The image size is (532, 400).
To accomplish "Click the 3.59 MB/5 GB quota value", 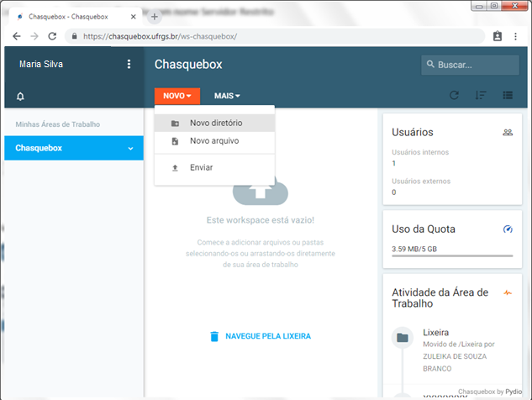I will click(x=414, y=249).
